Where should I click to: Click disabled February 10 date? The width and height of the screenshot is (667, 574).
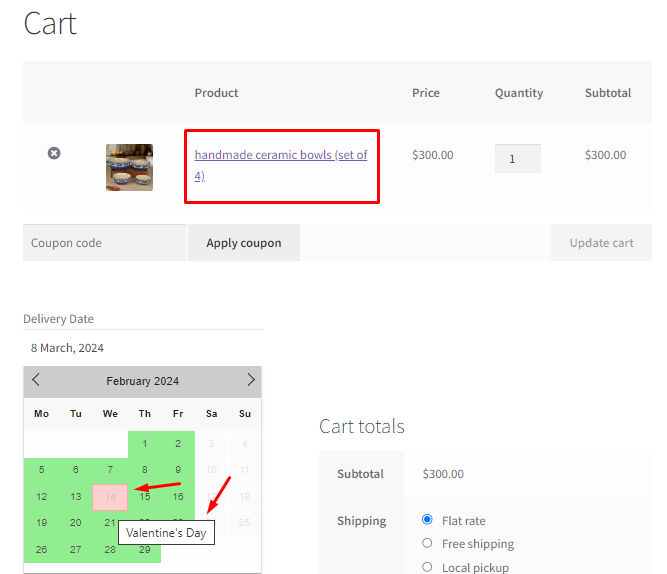[211, 470]
